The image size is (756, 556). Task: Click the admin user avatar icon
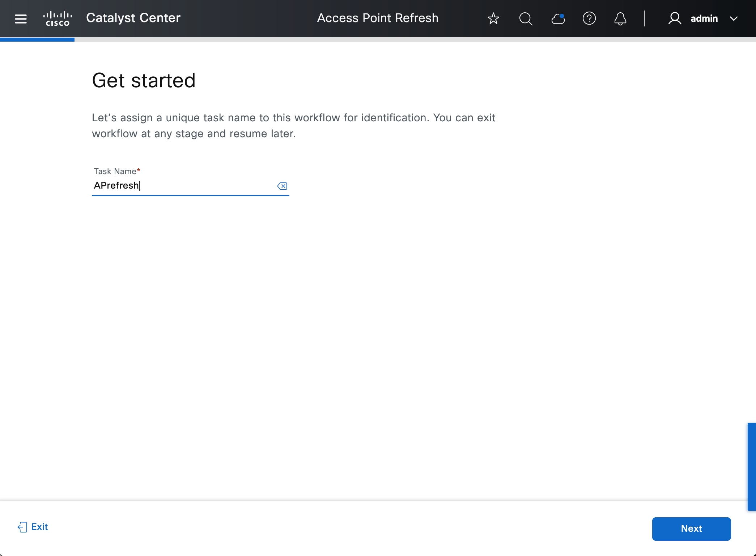[675, 18]
